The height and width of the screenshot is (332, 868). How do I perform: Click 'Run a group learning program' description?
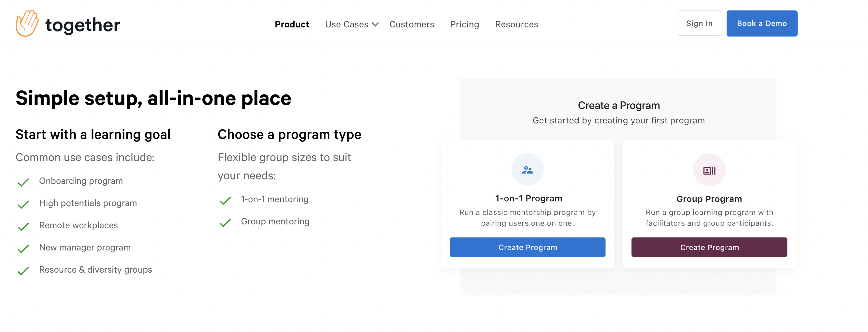[x=709, y=218]
